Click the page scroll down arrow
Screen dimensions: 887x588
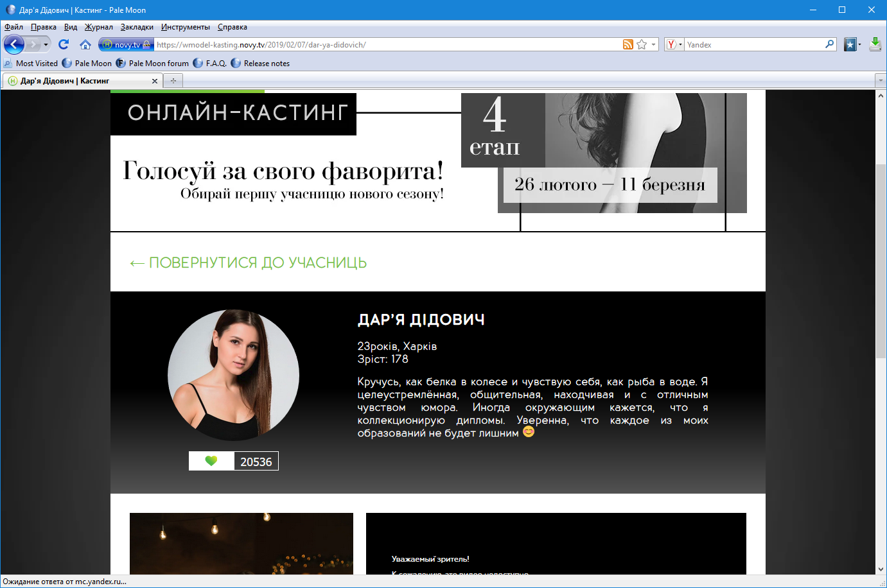tap(881, 569)
